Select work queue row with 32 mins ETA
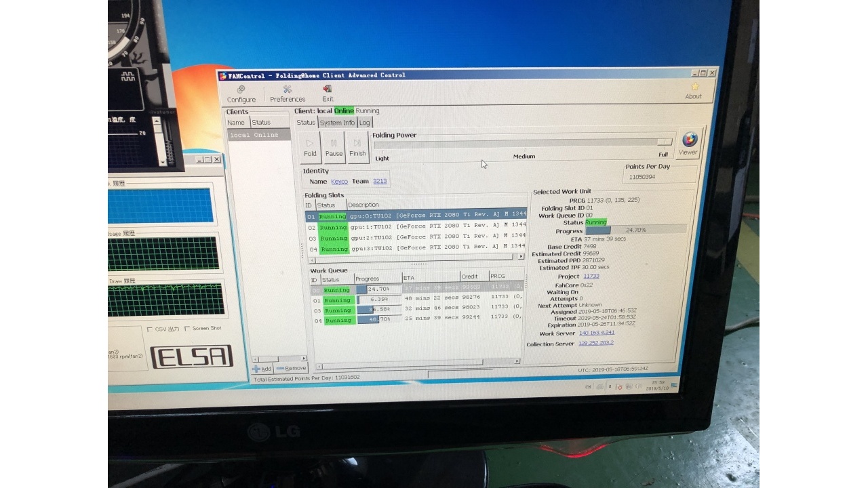The width and height of the screenshot is (868, 488). tap(416, 310)
